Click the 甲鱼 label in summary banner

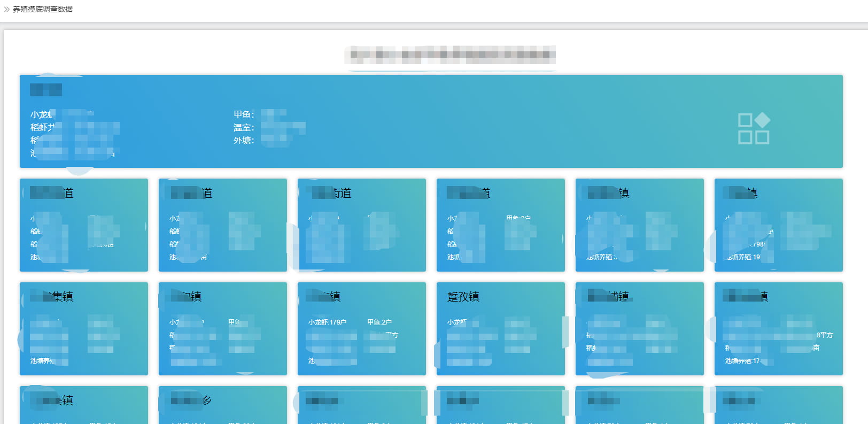243,114
